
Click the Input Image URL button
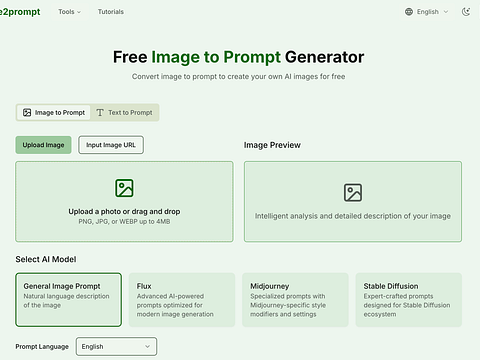(111, 145)
